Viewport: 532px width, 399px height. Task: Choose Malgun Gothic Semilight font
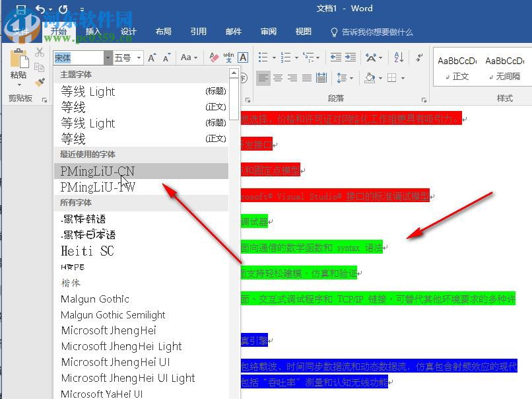click(141, 315)
